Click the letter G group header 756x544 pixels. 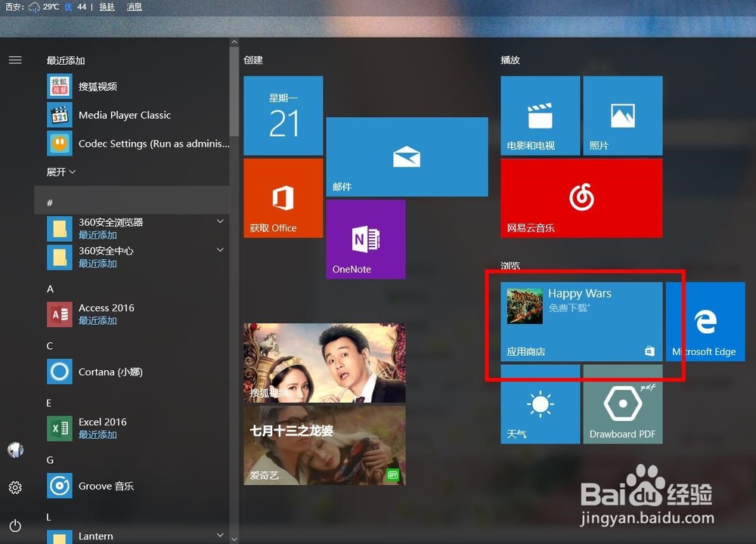click(50, 460)
